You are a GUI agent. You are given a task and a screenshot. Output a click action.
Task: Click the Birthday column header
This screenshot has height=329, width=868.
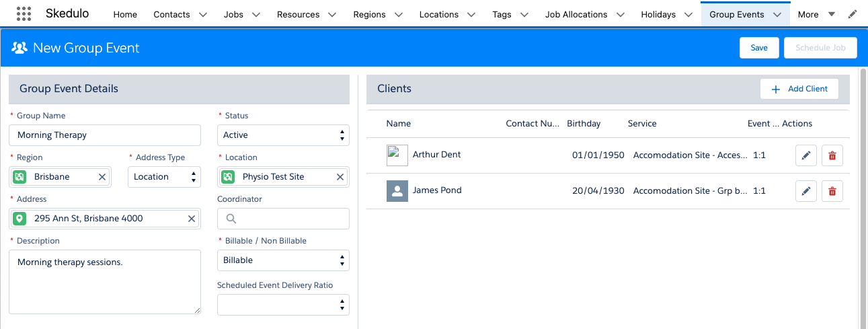584,124
